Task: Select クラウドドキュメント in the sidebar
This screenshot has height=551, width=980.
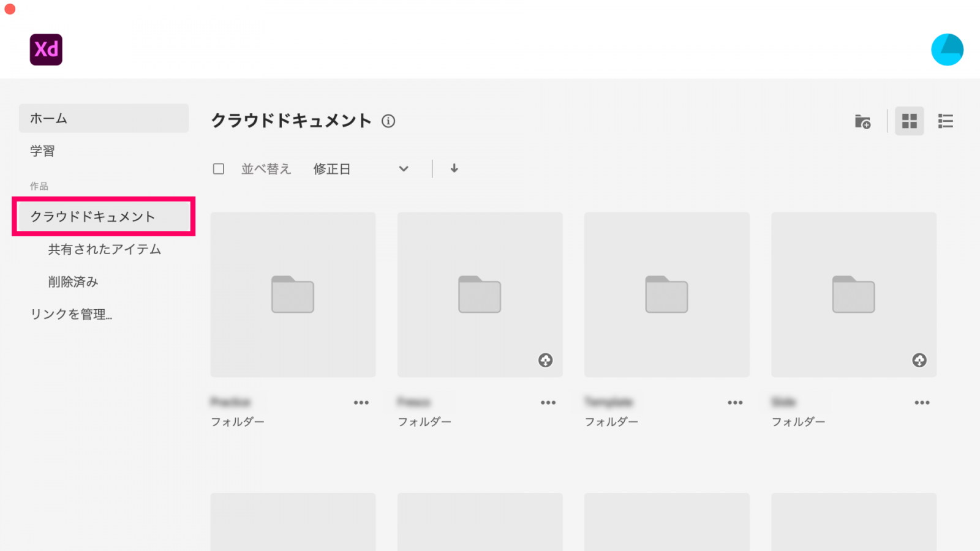Action: (104, 216)
